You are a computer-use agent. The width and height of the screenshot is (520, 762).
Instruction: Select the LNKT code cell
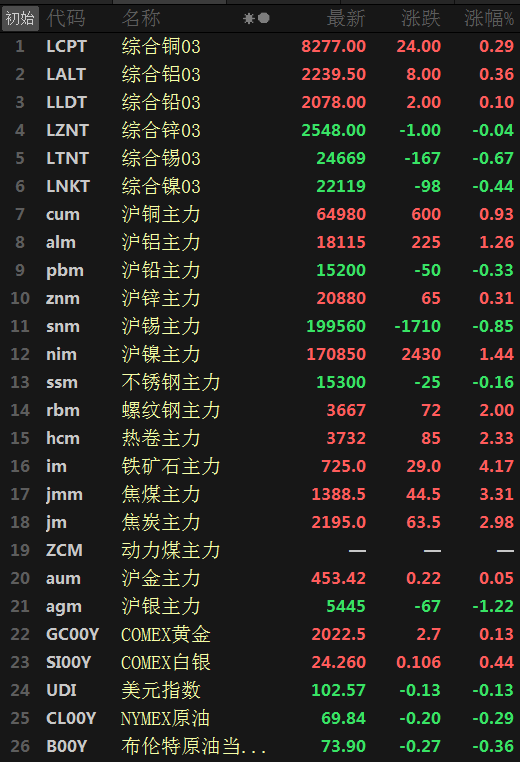point(68,187)
